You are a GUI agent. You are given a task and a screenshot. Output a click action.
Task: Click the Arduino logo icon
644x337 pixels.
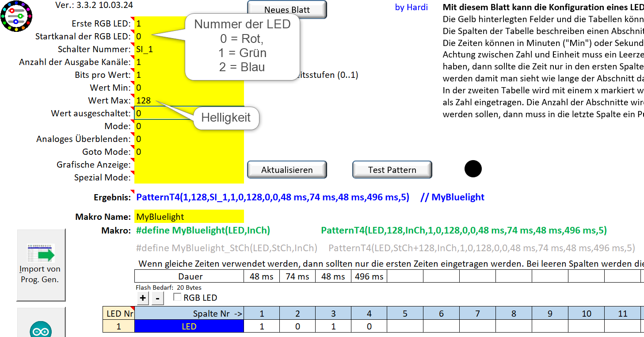[x=41, y=329]
